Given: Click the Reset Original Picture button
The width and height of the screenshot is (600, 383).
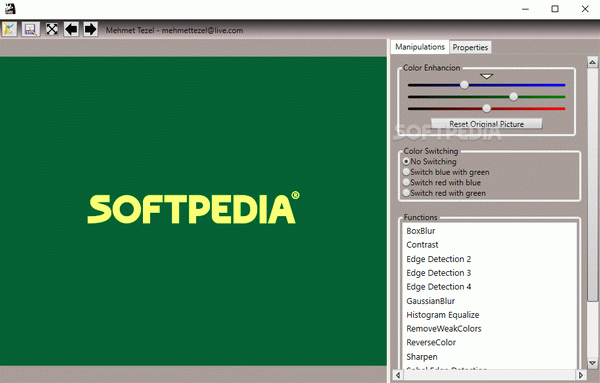Looking at the screenshot, I should coord(486,124).
